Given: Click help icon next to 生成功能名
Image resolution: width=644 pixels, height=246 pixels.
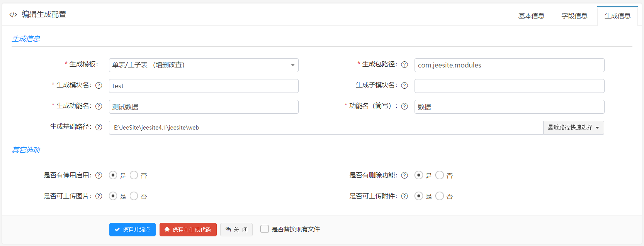Looking at the screenshot, I should (x=99, y=106).
